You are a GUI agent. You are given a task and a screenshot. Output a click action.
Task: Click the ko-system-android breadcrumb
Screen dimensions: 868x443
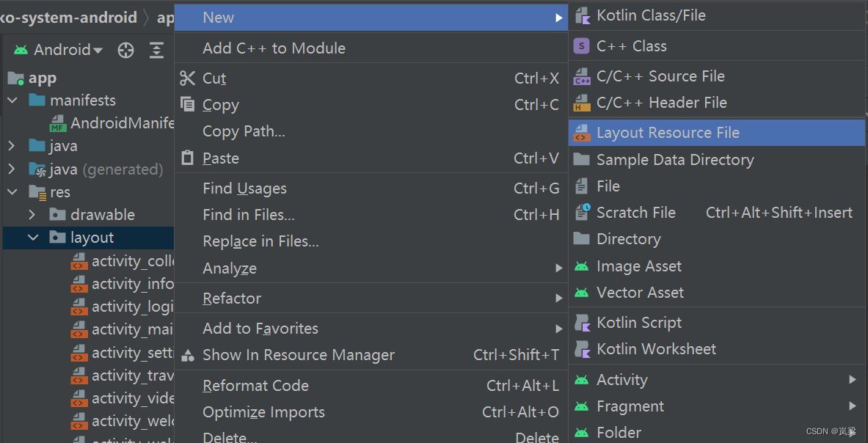(68, 17)
